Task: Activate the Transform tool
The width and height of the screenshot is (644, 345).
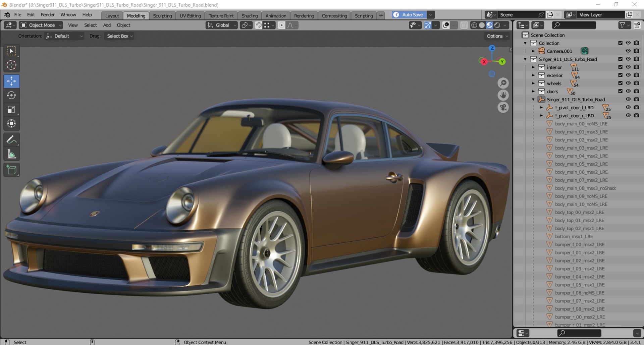Action: (11, 124)
